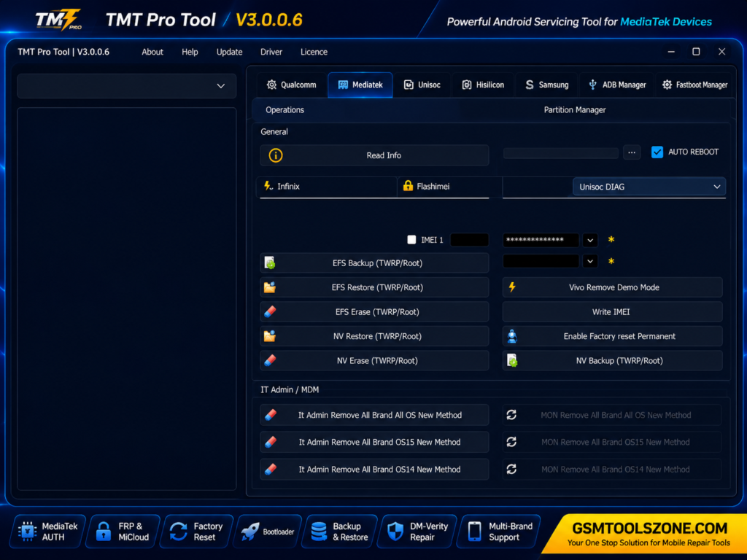
Task: Click the Backup & Restore database icon
Action: click(319, 532)
